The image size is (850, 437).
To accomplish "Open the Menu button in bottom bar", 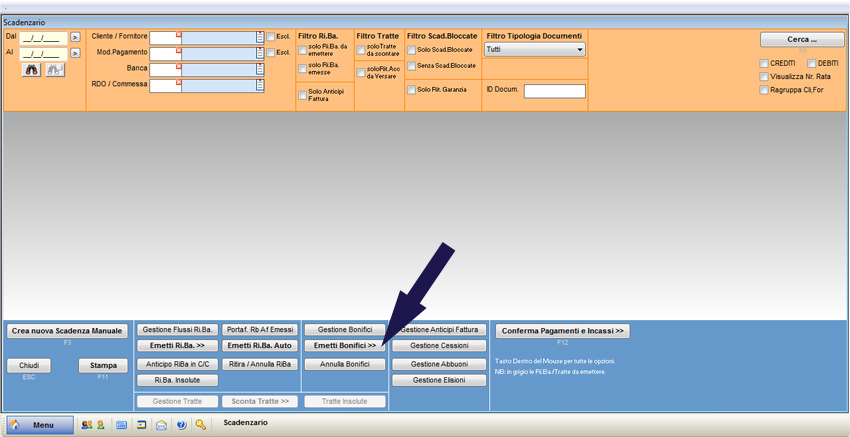I will pyautogui.click(x=40, y=425).
